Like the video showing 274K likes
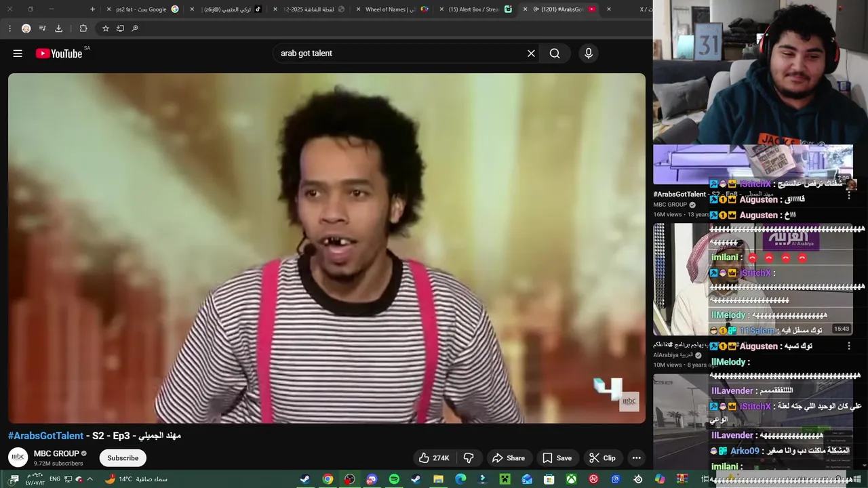The height and width of the screenshot is (488, 868). pos(434,458)
